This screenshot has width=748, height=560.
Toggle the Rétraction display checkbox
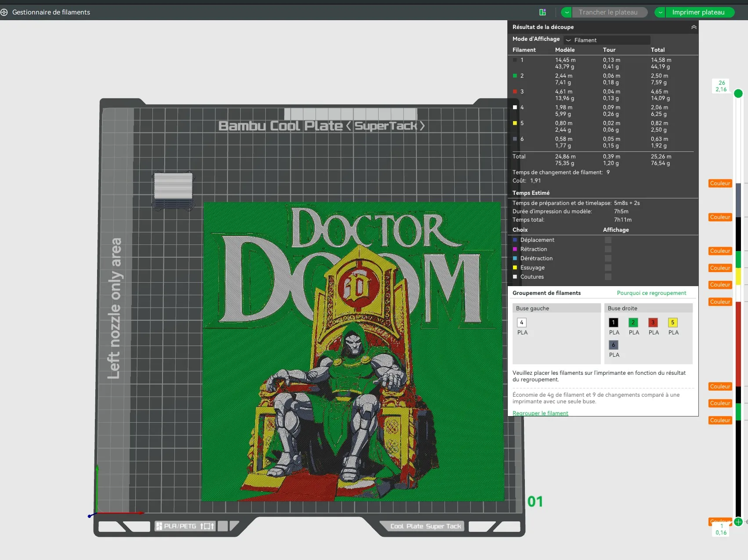pyautogui.click(x=608, y=249)
